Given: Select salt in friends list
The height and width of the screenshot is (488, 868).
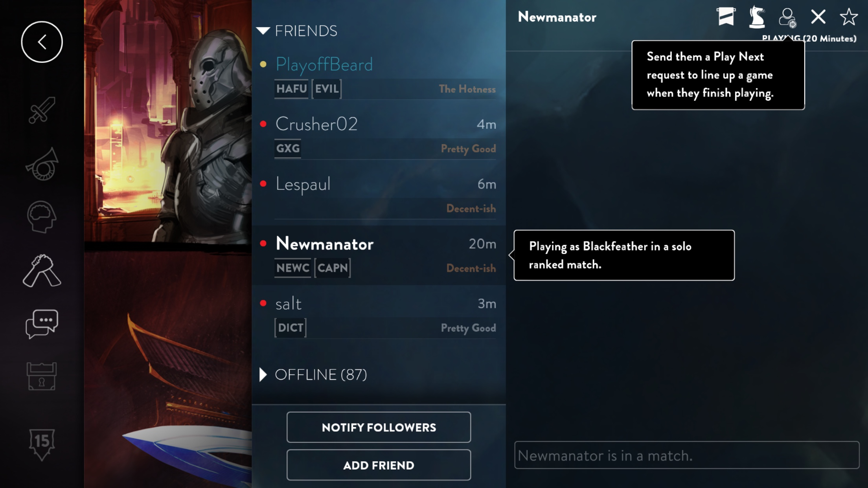Looking at the screenshot, I should tap(379, 315).
